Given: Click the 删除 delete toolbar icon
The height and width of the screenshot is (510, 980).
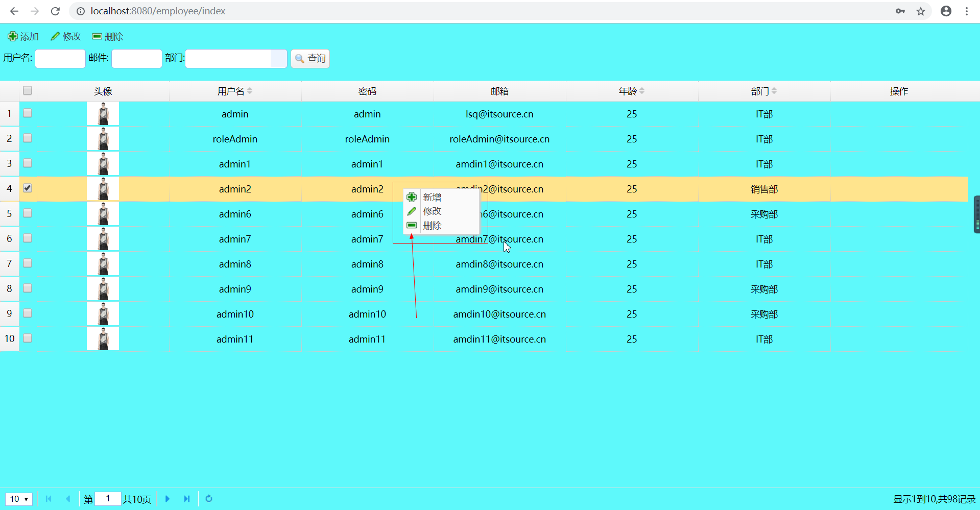Looking at the screenshot, I should (97, 36).
